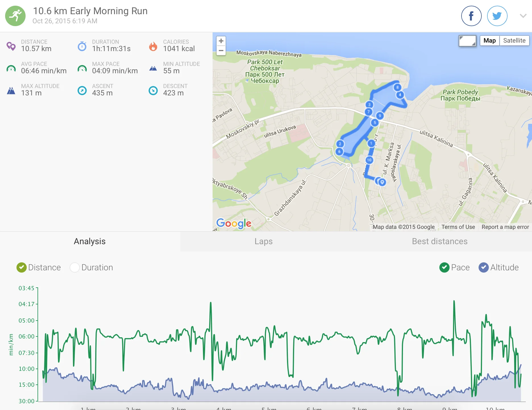Share run on Facebook

(471, 16)
